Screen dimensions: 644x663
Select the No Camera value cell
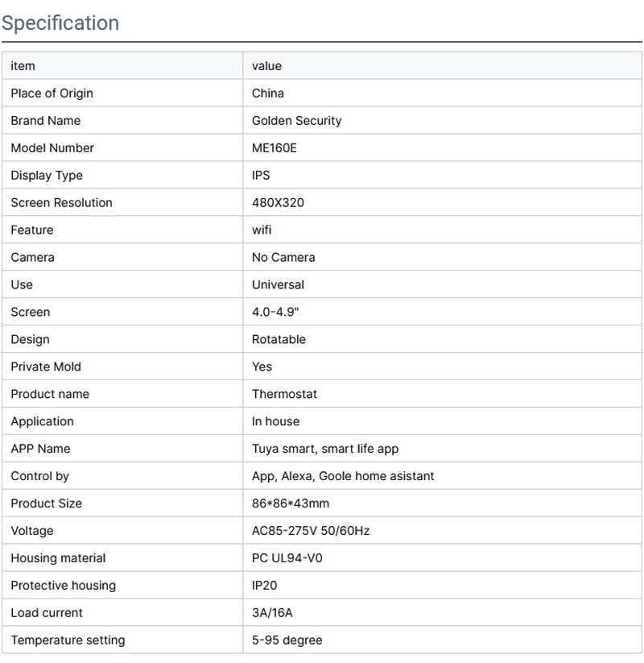point(283,258)
